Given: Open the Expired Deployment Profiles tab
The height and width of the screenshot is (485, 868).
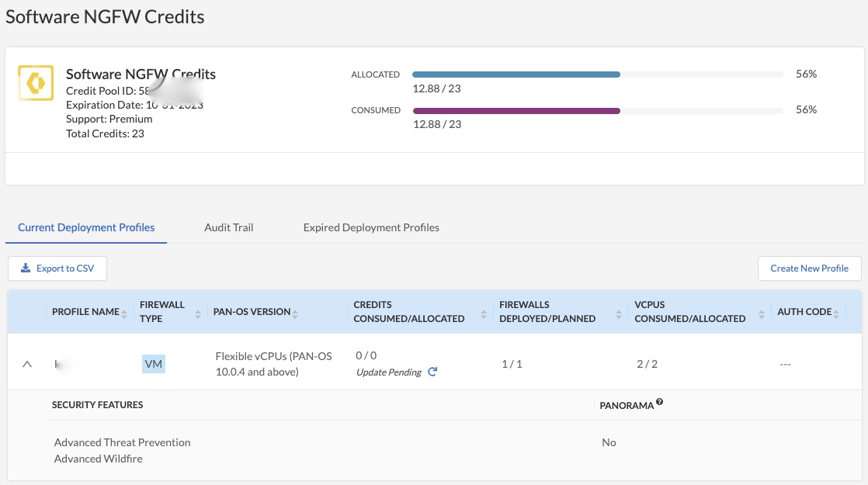Looking at the screenshot, I should point(371,227).
